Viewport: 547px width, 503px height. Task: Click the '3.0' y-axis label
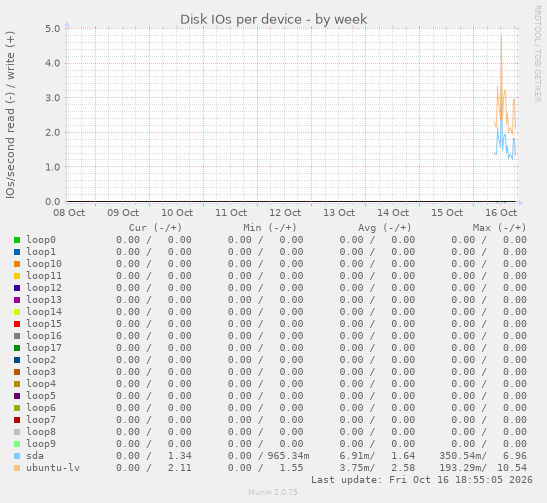tap(53, 98)
